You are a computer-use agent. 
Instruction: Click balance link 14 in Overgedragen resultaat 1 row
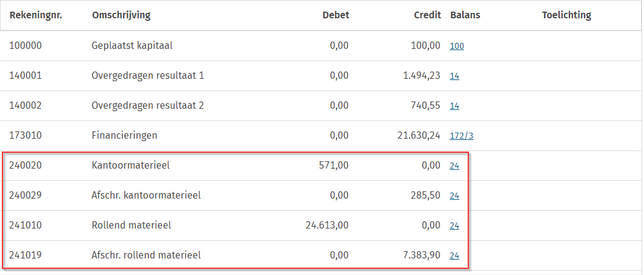click(454, 76)
